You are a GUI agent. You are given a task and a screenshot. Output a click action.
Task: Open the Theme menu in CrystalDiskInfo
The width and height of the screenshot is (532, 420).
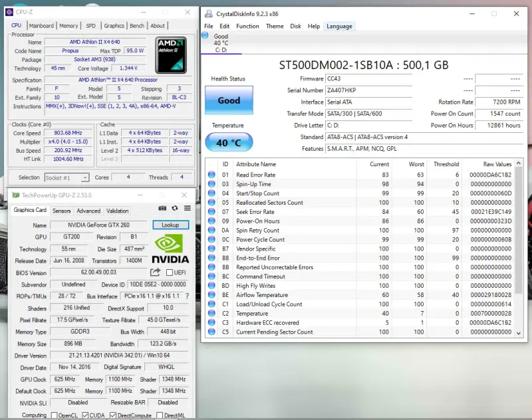(275, 26)
